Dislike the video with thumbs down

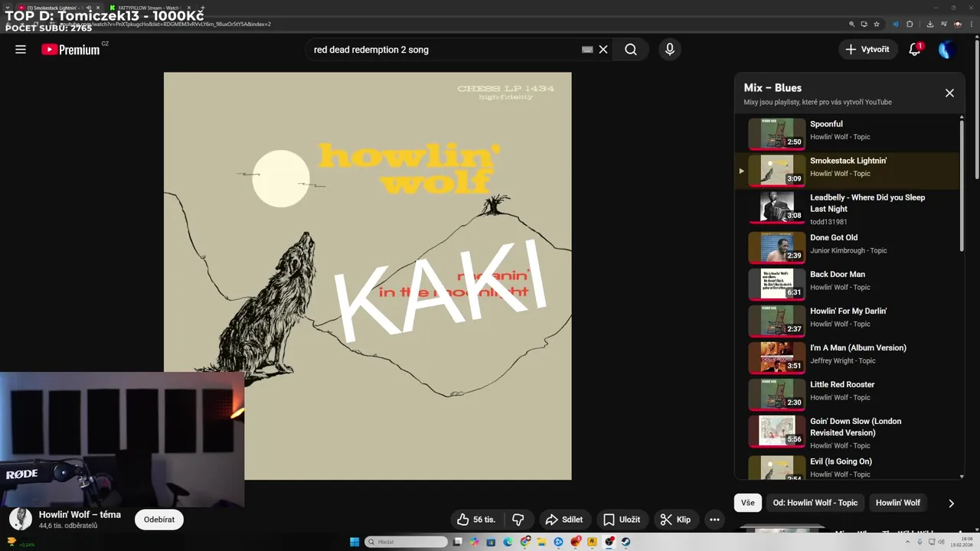[x=518, y=520]
